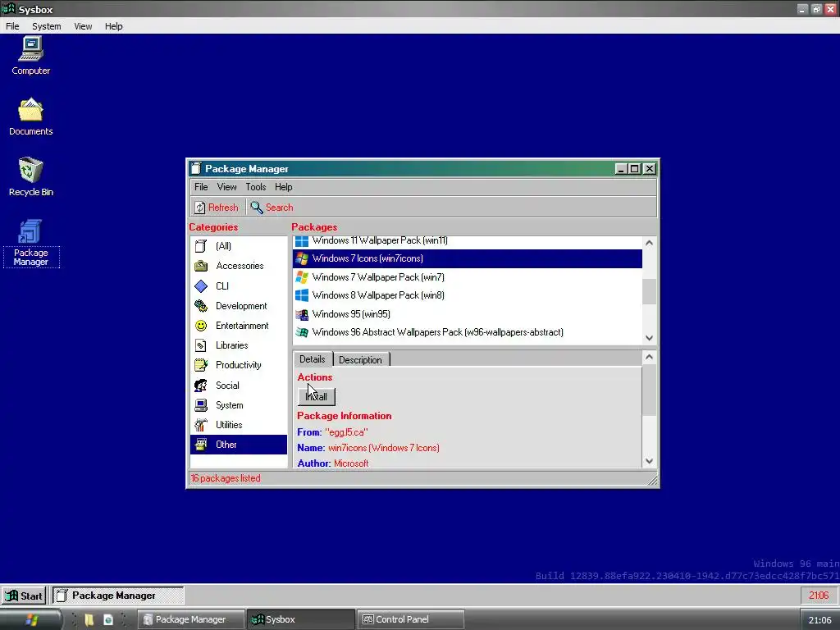
Task: Click host taskbar Control Panel button
Action: click(410, 619)
